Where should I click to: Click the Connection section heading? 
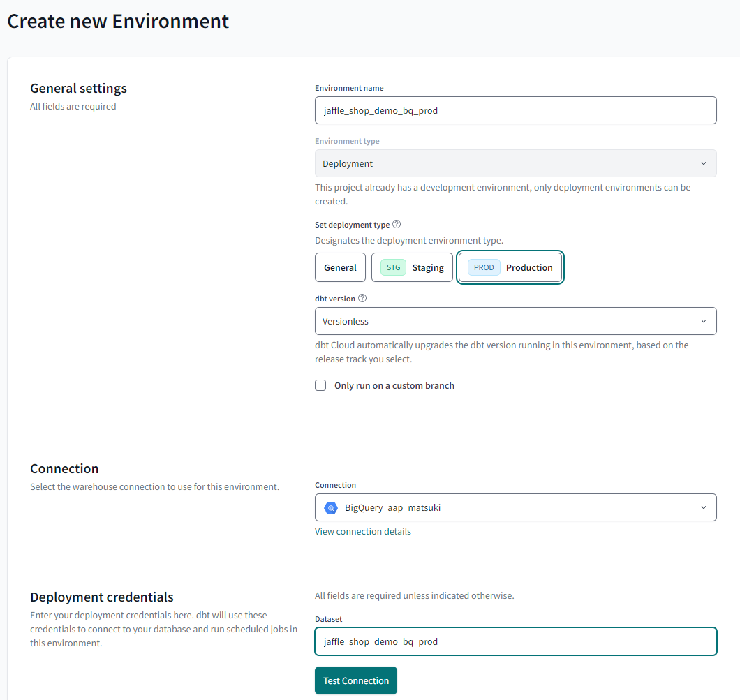(64, 469)
